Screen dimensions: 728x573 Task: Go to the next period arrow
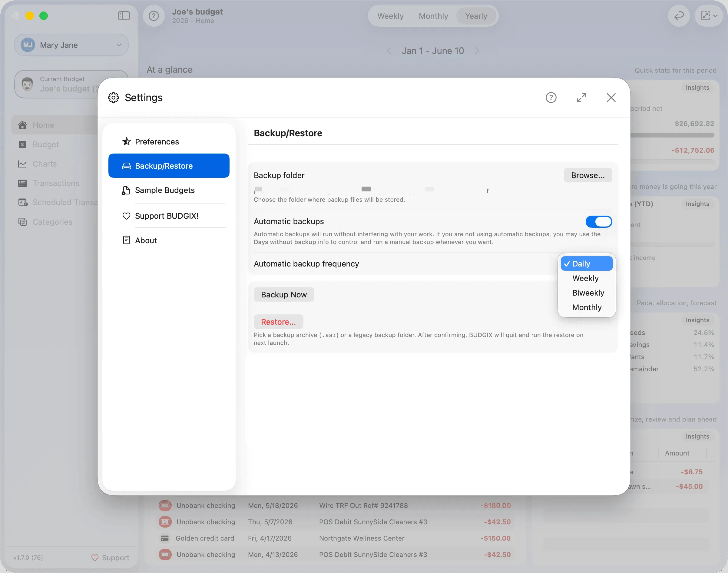point(477,51)
